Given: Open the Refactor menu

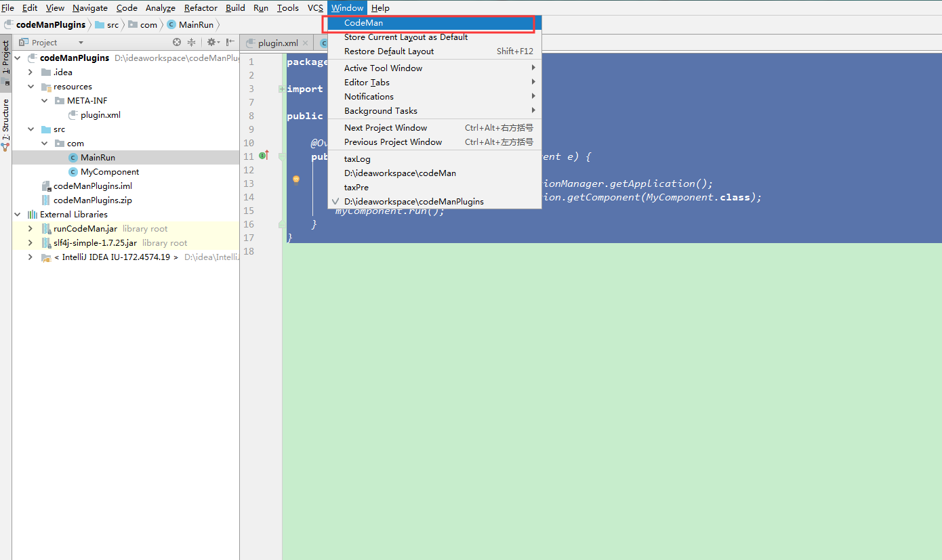Looking at the screenshot, I should point(201,7).
